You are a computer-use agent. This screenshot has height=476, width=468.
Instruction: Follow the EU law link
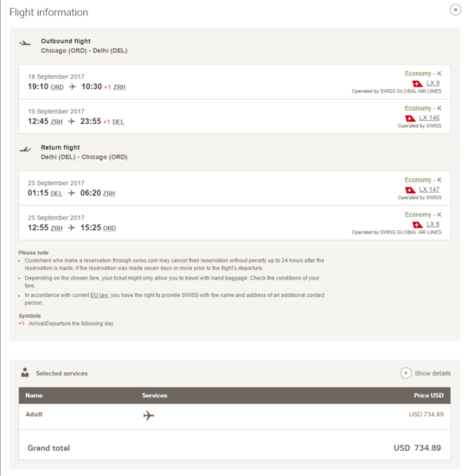pyautogui.click(x=99, y=295)
